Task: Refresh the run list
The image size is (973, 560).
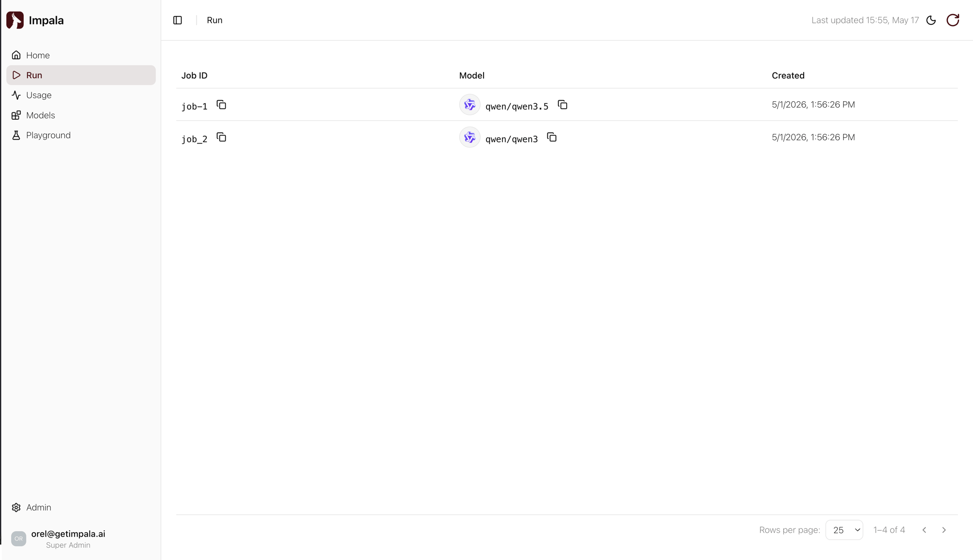Action: coord(953,20)
